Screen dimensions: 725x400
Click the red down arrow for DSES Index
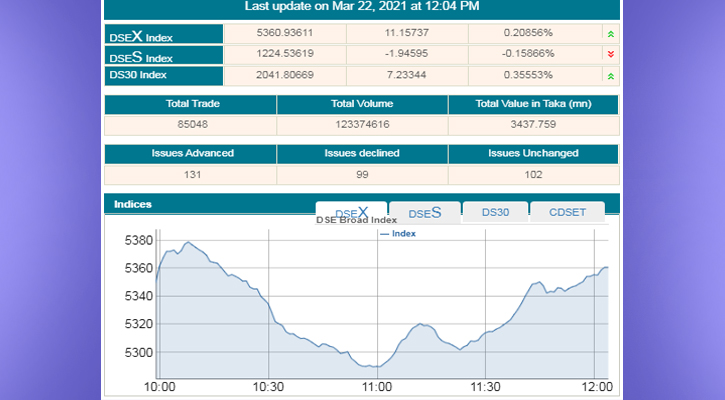pos(610,54)
